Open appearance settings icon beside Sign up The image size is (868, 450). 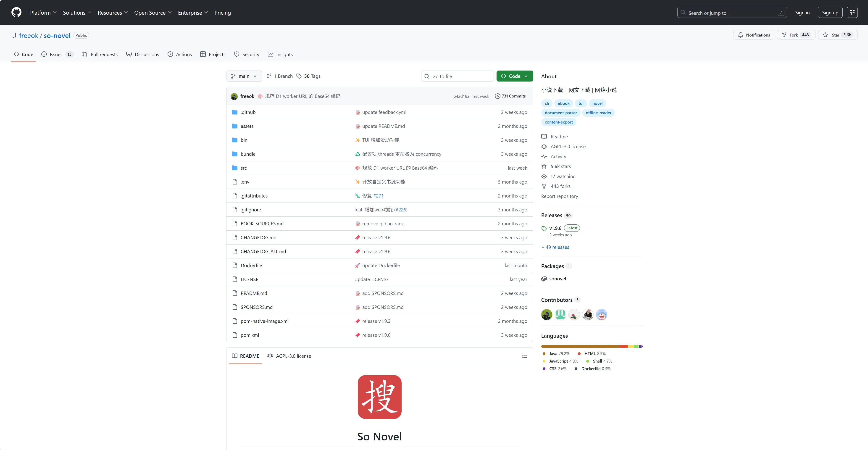point(852,13)
